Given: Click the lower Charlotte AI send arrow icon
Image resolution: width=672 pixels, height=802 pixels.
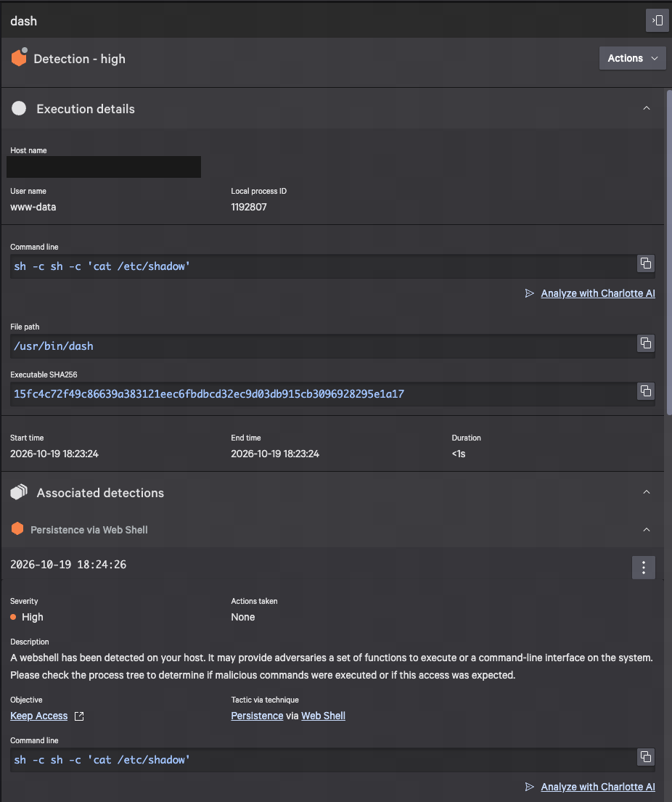Looking at the screenshot, I should click(x=529, y=787).
